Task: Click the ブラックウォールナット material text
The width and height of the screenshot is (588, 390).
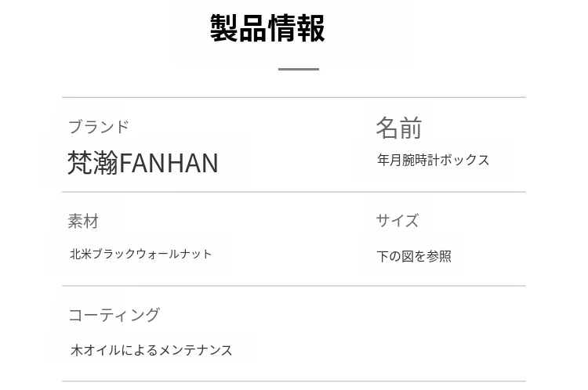Action: coord(152,254)
